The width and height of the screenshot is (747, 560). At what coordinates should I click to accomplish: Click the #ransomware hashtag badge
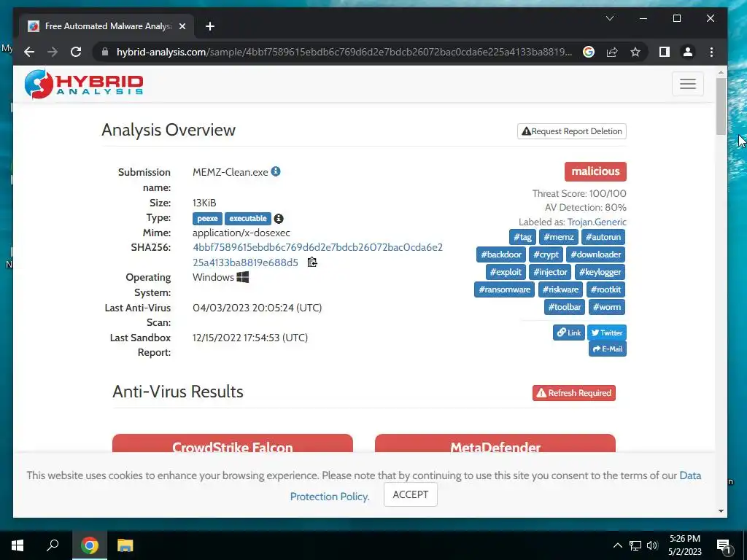tap(505, 289)
